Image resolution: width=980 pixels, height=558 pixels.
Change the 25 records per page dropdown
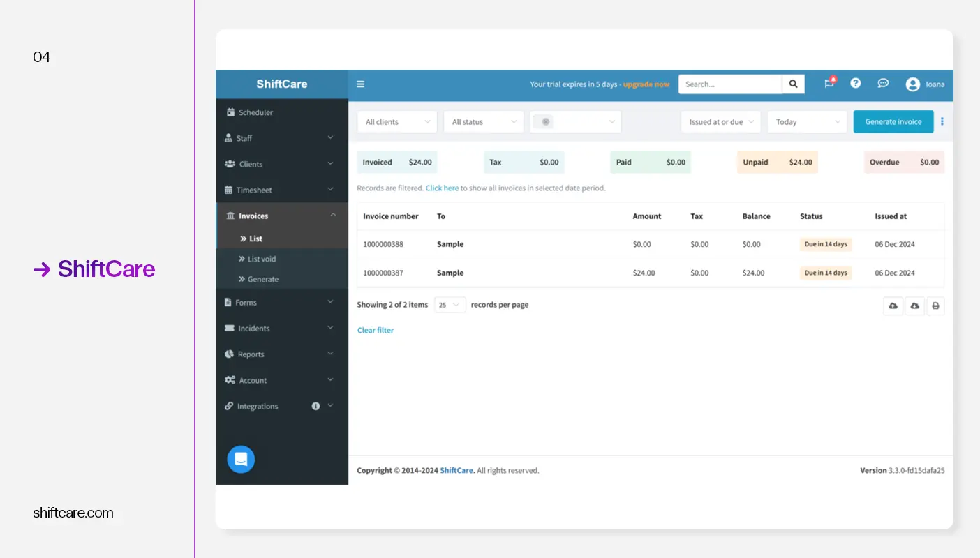pos(450,305)
